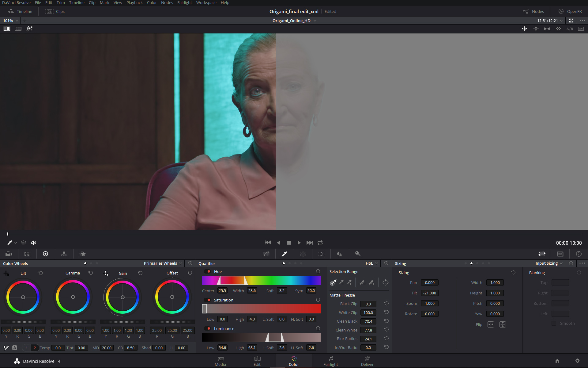The width and height of the screenshot is (588, 368).
Task: Expand the Primaries Wheels dropdown
Action: (163, 263)
